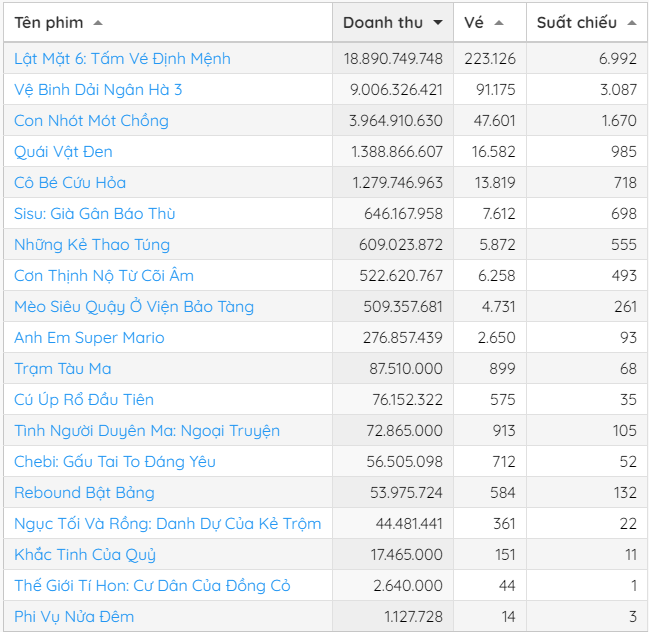Click the sort arrow beside Vé
This screenshot has height=632, width=649.
click(499, 23)
